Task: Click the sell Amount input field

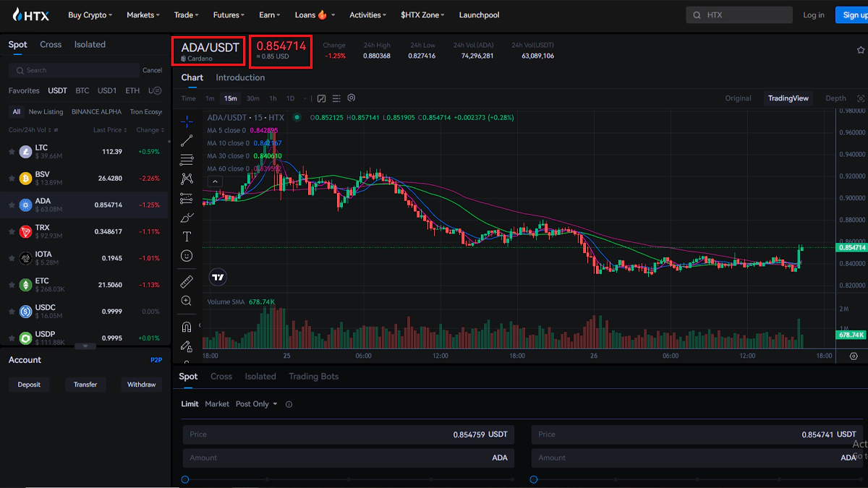Action: pyautogui.click(x=697, y=458)
